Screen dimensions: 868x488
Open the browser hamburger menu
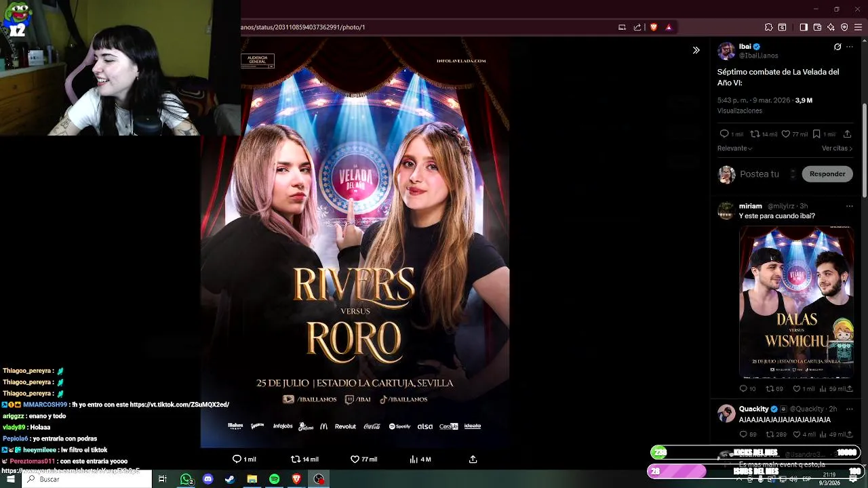859,27
